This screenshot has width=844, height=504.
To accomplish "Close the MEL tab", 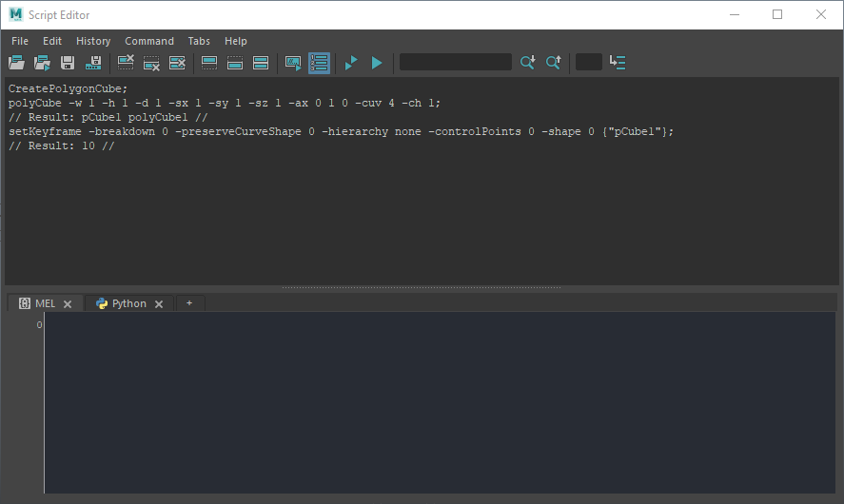I will coord(68,304).
